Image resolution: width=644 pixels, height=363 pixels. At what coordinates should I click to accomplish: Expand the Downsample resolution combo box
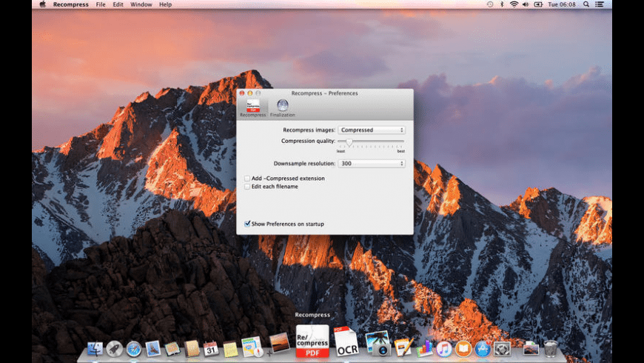point(372,163)
